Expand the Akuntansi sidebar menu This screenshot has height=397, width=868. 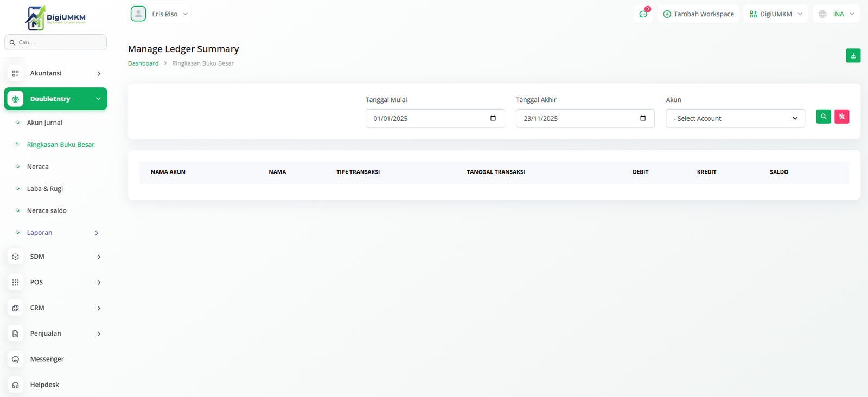coord(55,73)
